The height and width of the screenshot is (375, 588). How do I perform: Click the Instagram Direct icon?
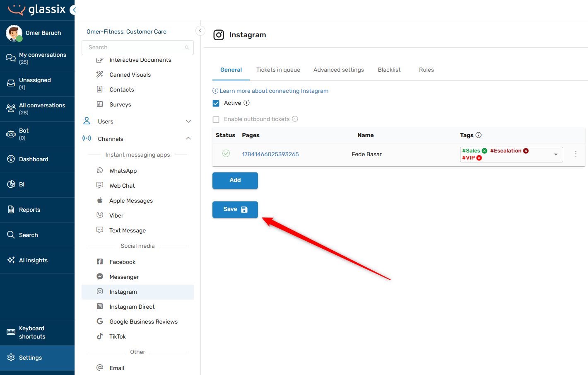click(100, 306)
